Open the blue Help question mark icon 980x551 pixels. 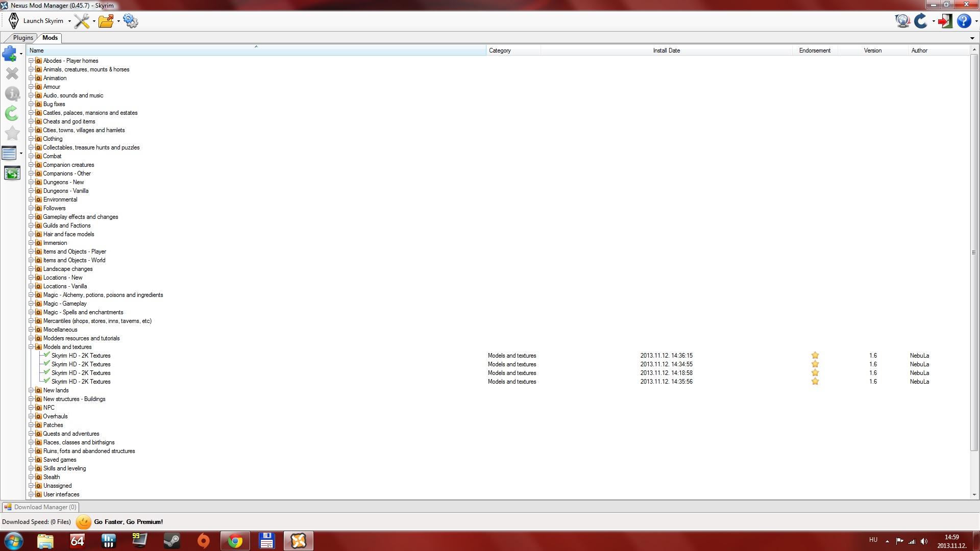coord(963,21)
